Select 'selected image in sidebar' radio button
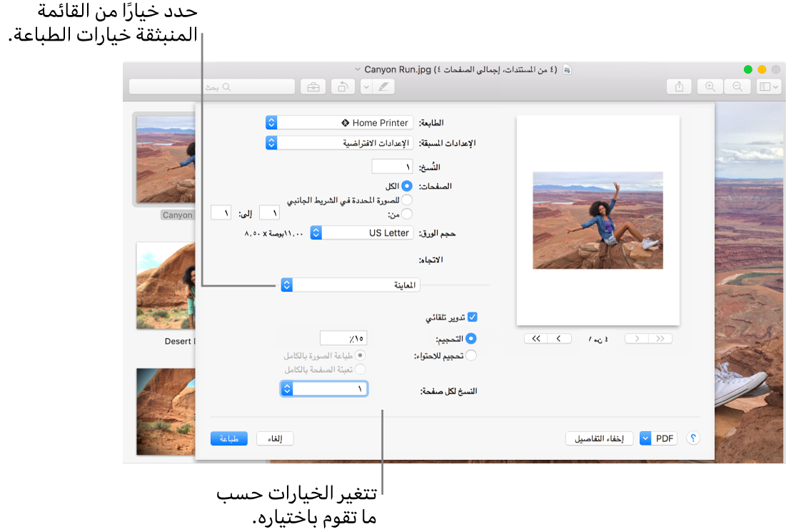Viewport: 786px width, 532px height. [x=406, y=200]
